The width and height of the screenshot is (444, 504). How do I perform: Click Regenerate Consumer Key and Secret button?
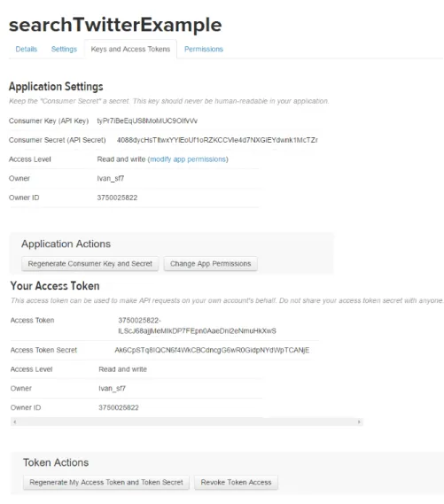(x=90, y=264)
